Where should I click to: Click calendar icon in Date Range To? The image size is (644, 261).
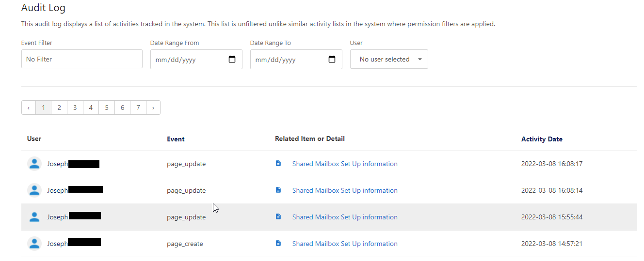click(332, 60)
